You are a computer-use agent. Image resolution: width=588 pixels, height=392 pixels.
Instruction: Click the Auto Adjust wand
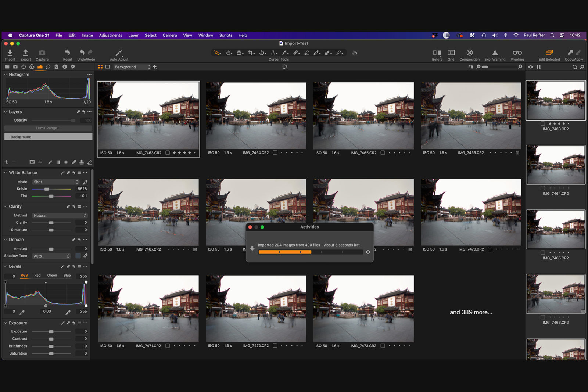(x=118, y=53)
